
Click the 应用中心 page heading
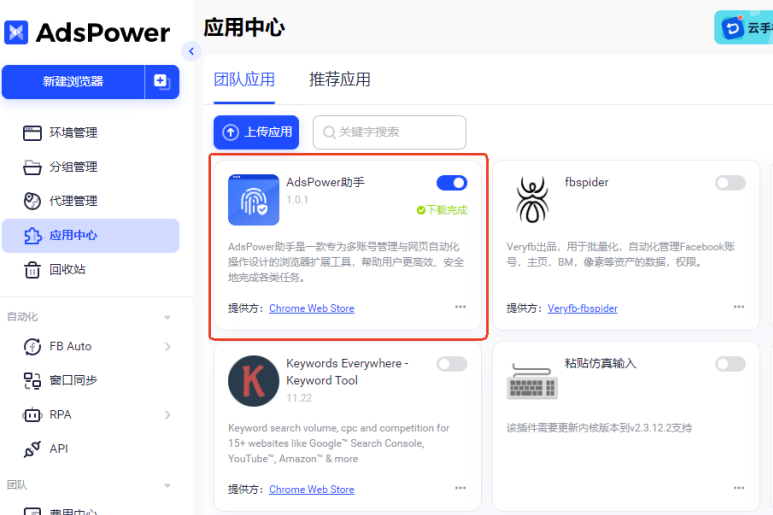click(x=244, y=28)
